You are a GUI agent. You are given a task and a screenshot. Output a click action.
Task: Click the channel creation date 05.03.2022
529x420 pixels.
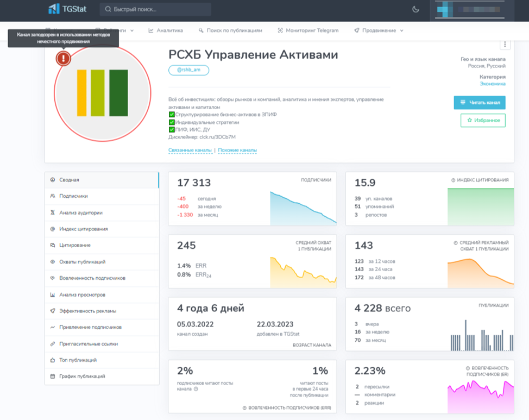tap(195, 324)
